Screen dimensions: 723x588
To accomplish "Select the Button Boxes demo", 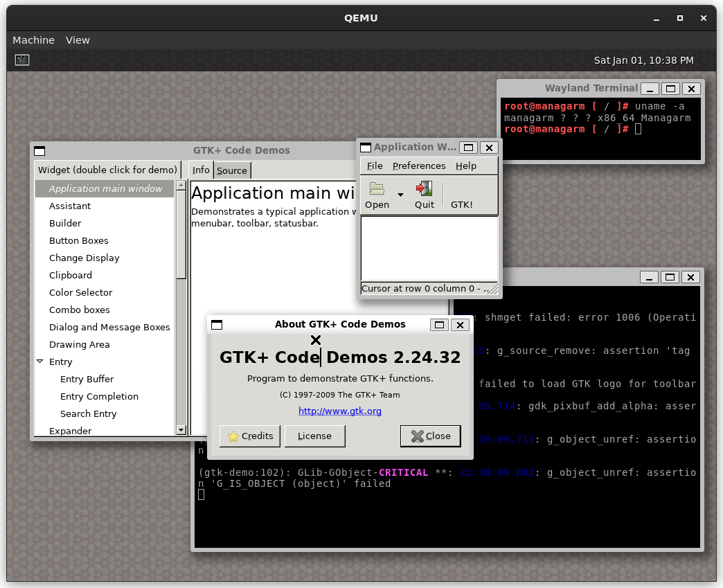I will pyautogui.click(x=105, y=240).
